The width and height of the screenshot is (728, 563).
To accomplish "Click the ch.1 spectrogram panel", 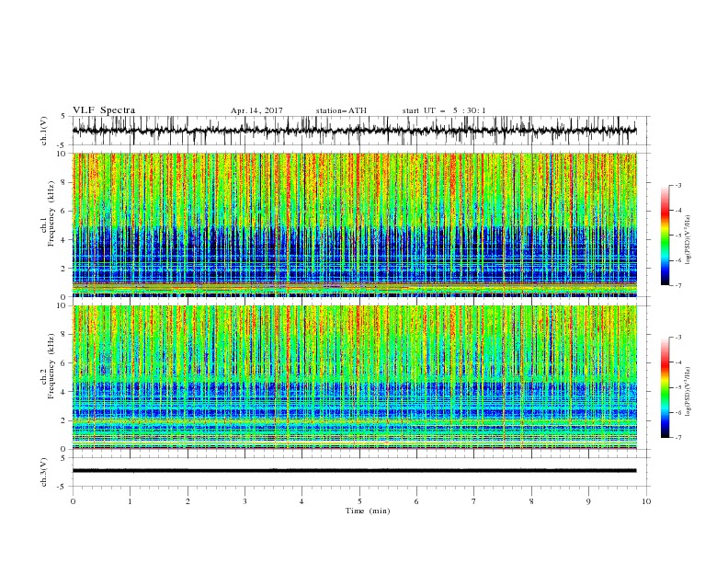I will tap(355, 224).
